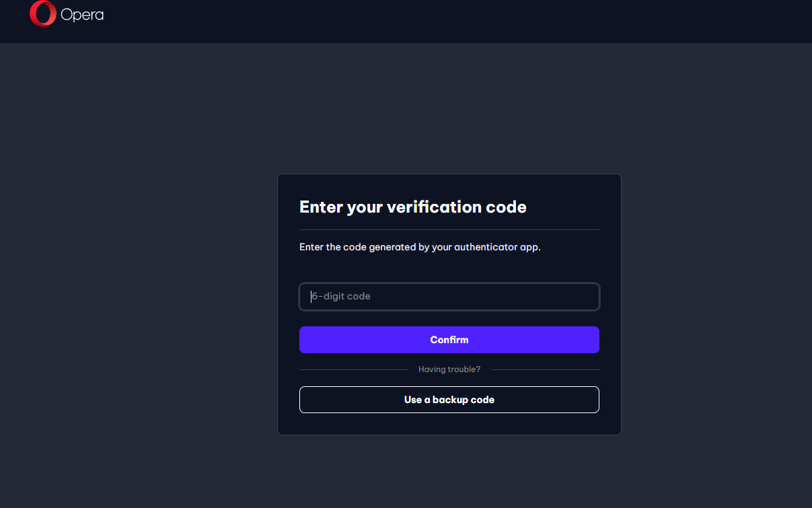
Task: Click the Having trouble? label
Action: click(x=449, y=369)
